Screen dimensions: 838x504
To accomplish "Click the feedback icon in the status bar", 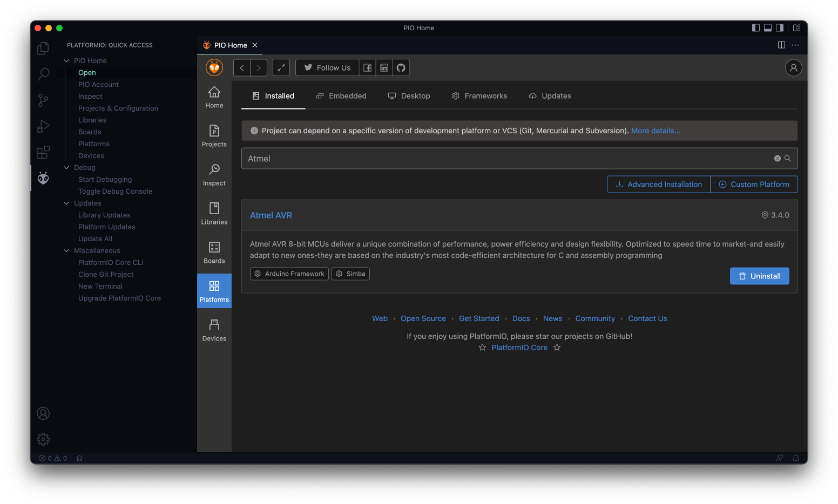I will [x=780, y=458].
